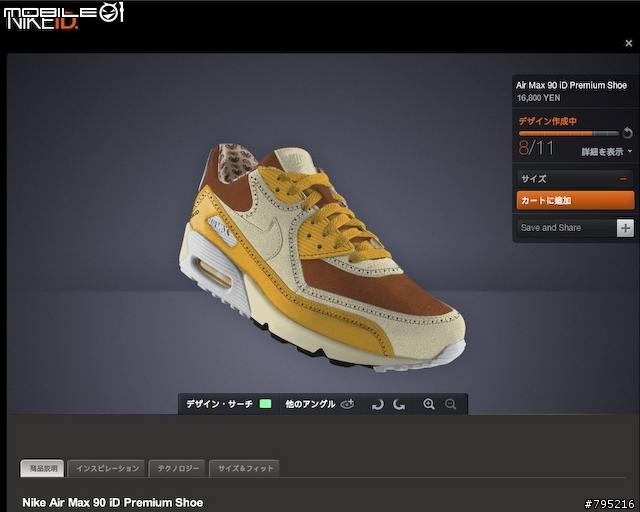Click the design progress bar
Screen dimensions: 640x512
(x=569, y=134)
